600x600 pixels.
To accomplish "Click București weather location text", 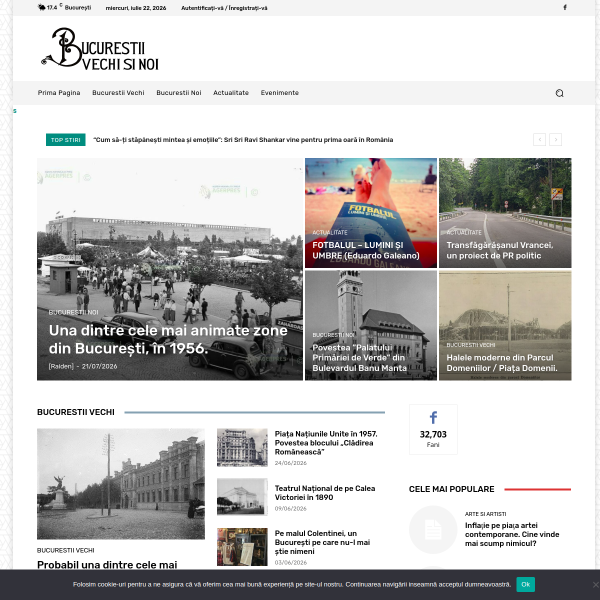I will coord(78,8).
